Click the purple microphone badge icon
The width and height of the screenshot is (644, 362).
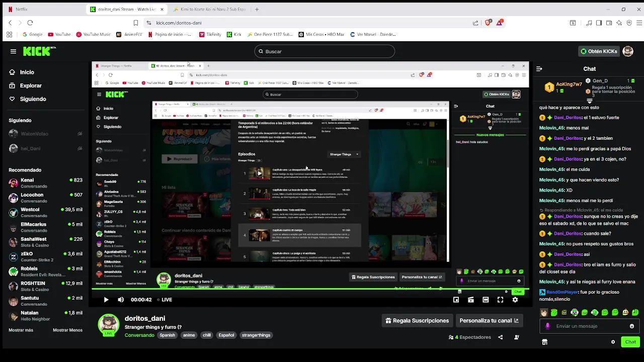548,326
